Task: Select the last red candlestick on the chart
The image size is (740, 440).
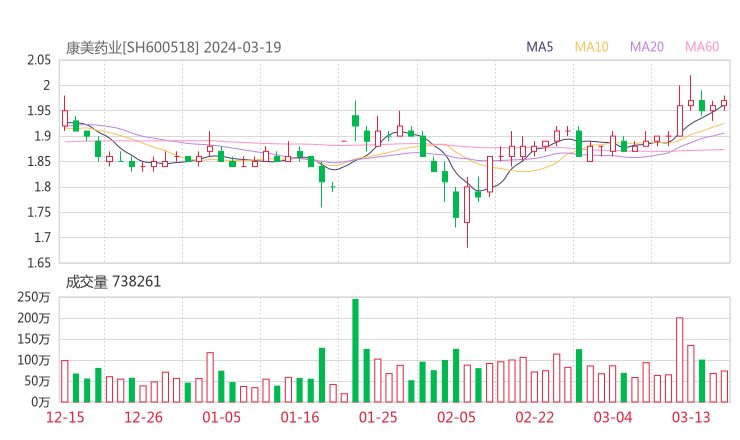Action: point(724,103)
